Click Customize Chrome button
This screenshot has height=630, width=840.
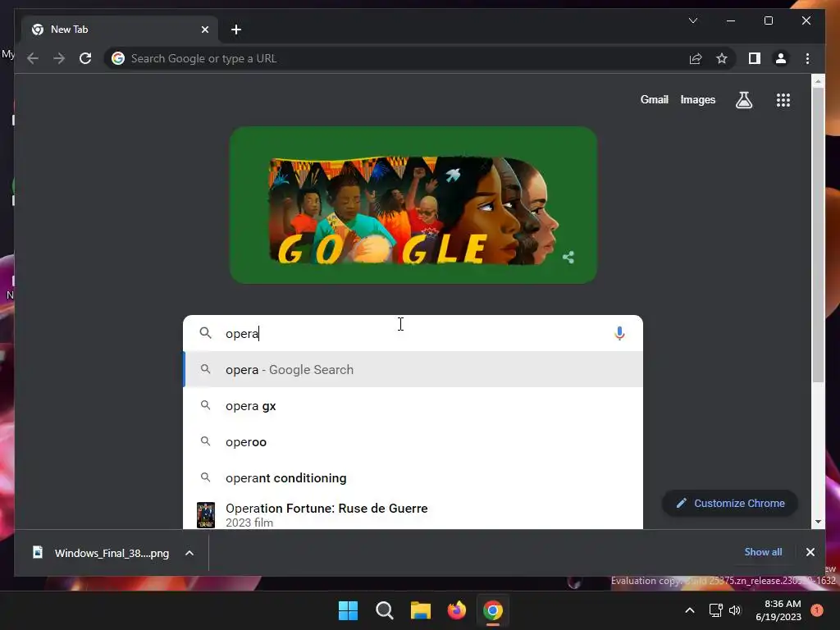(730, 503)
